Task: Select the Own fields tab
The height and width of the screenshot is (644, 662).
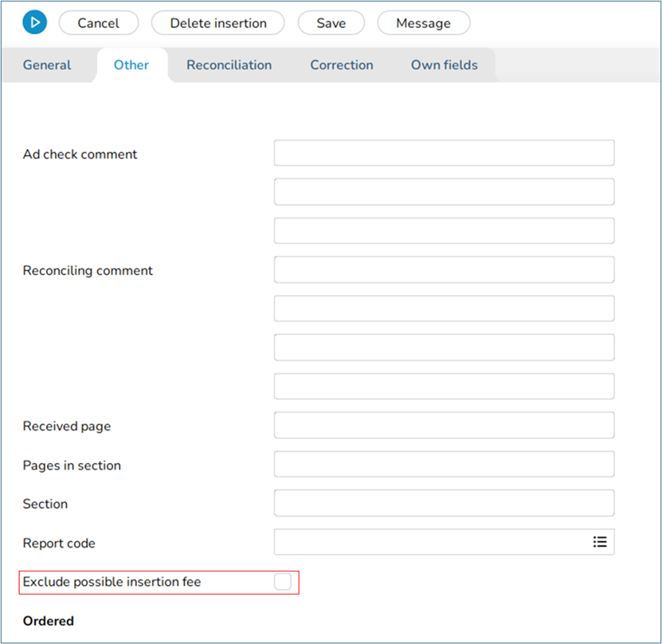Action: pos(444,65)
